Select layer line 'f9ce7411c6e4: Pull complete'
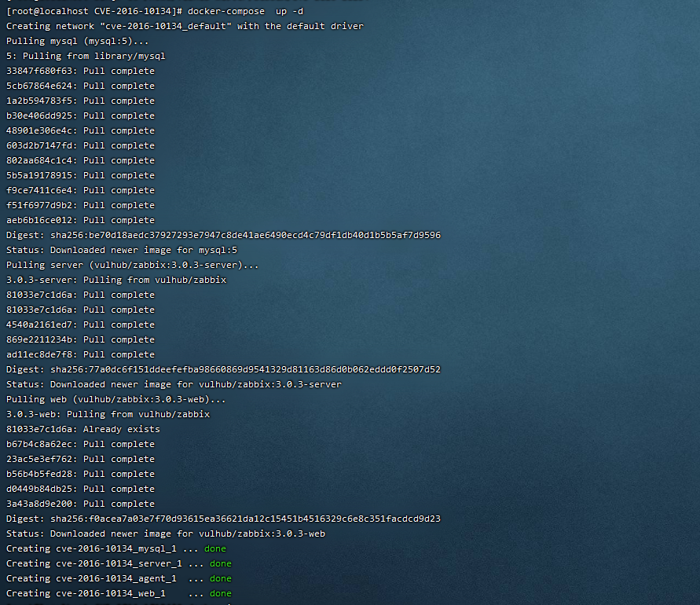Image resolution: width=700 pixels, height=605 pixels. [x=80, y=190]
